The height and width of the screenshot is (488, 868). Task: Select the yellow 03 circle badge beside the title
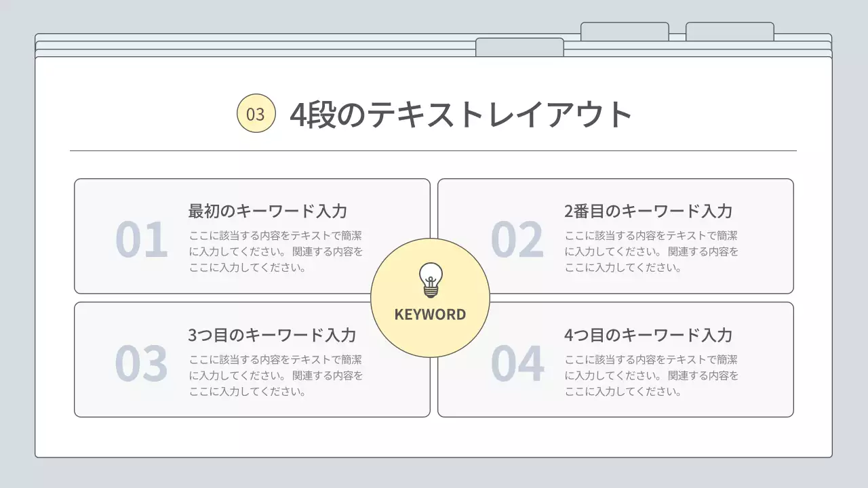(254, 114)
